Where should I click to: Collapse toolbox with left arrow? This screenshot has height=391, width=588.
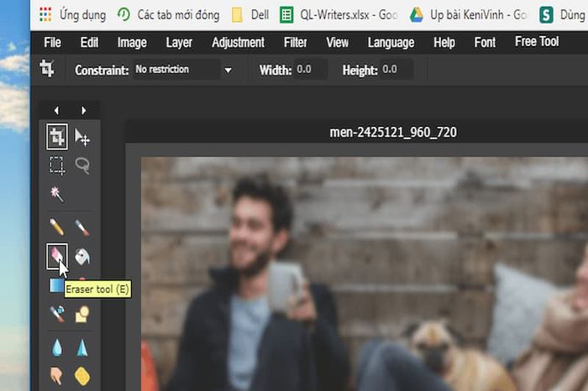tap(56, 111)
